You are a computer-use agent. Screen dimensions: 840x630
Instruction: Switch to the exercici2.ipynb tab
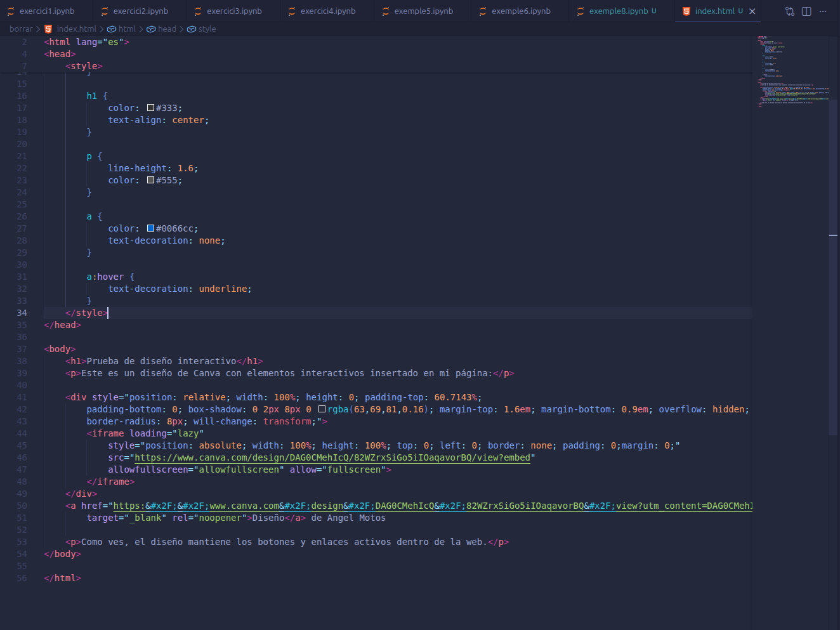(x=140, y=11)
